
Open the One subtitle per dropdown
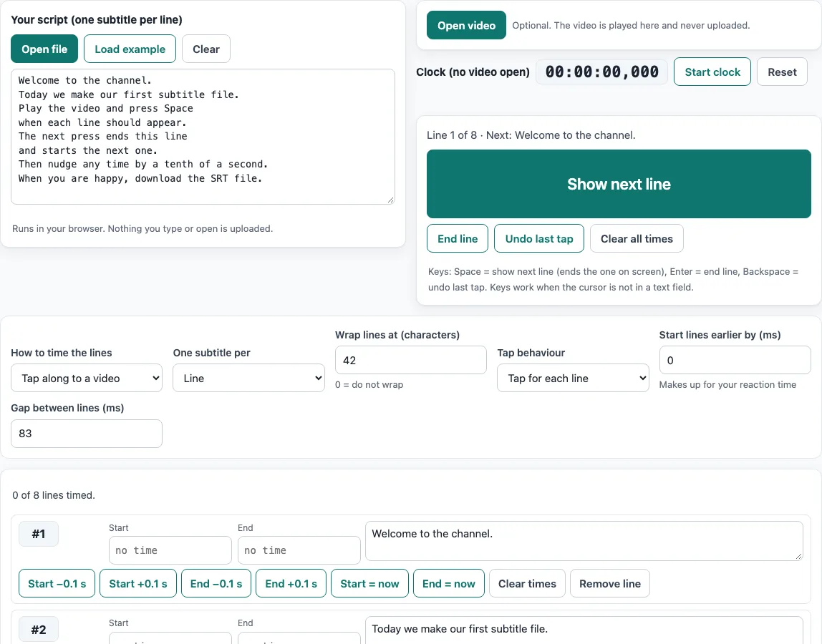(248, 378)
